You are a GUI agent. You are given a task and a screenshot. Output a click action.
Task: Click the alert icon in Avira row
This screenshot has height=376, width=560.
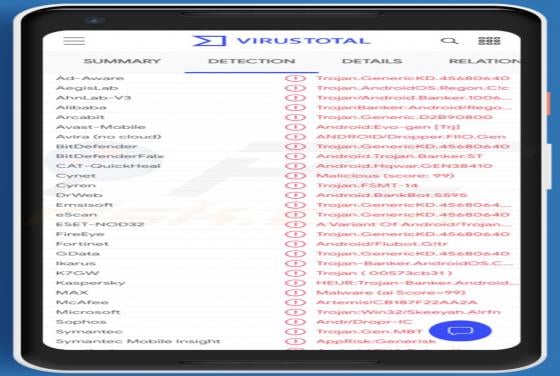click(x=295, y=137)
